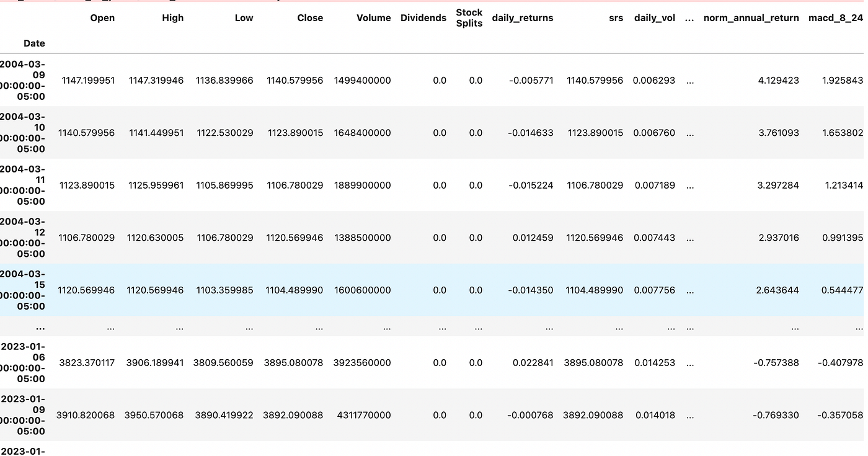Click Volume value 1648400000
Viewport: 868px width, 456px height.
[362, 133]
